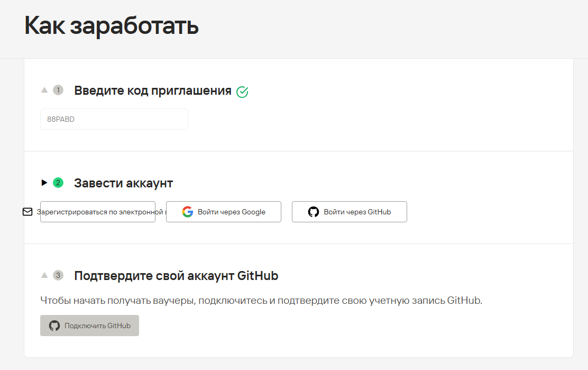The width and height of the screenshot is (588, 370).
Task: Sign in with 'Войти через Google' button
Action: click(x=224, y=212)
